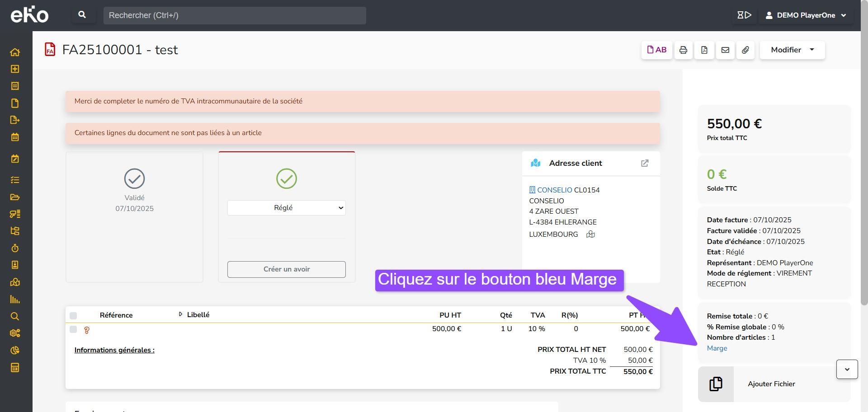
Task: Open the CONSELIO client link
Action: (x=554, y=190)
